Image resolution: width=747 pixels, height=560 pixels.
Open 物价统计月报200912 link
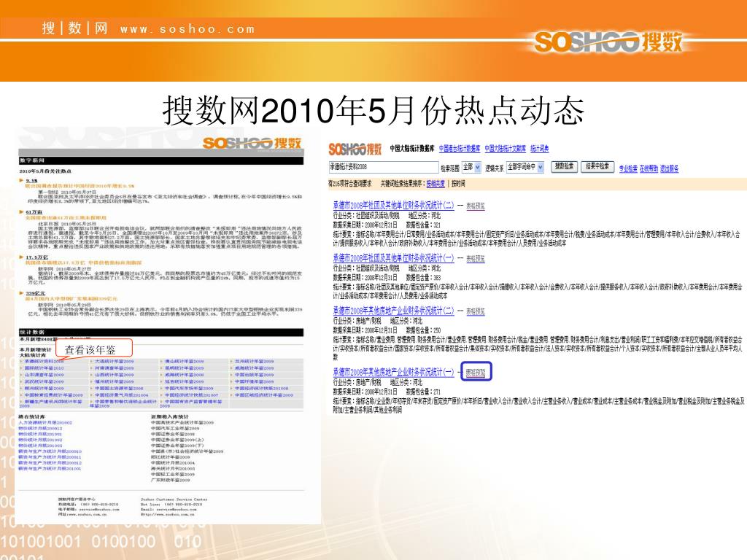tap(40, 429)
